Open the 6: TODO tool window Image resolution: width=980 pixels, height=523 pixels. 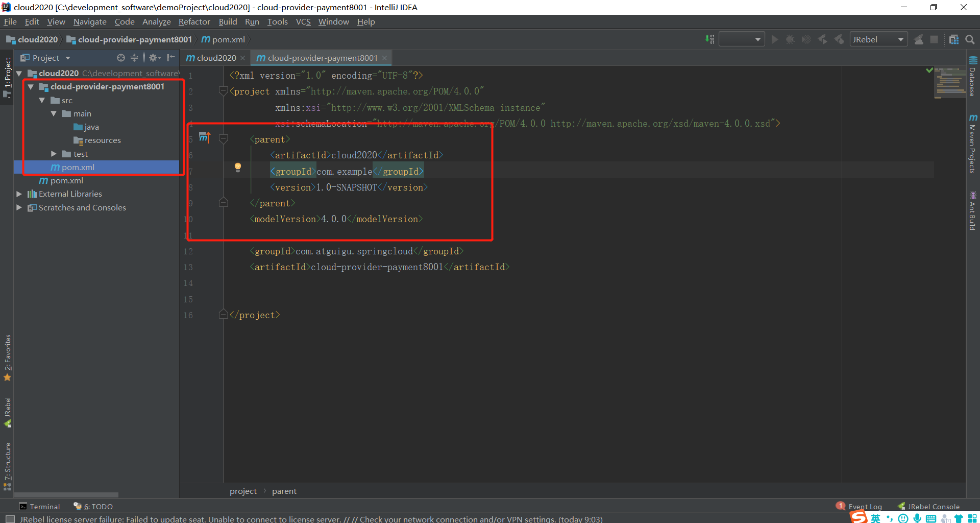93,507
